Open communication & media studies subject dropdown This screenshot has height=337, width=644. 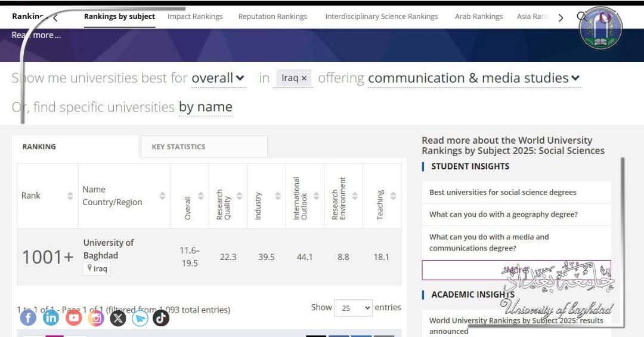(474, 78)
